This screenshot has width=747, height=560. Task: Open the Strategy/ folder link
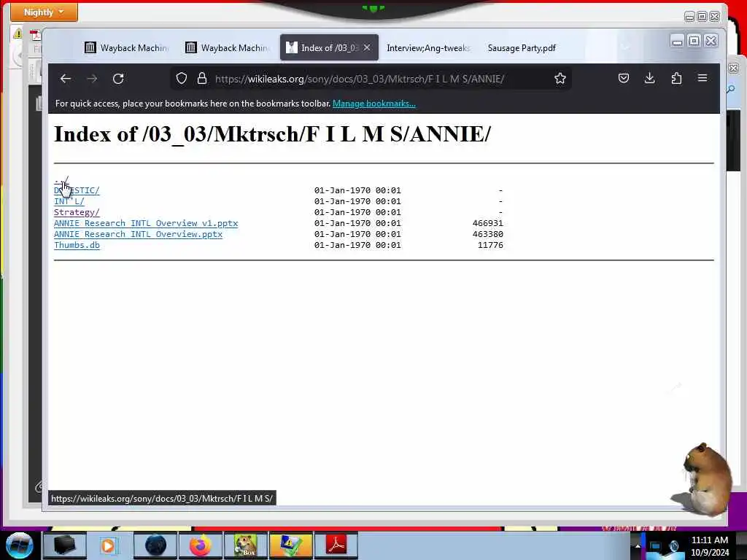click(77, 212)
